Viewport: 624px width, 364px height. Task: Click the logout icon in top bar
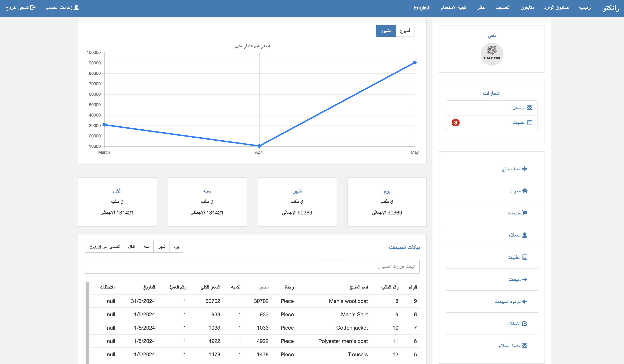pos(33,7)
